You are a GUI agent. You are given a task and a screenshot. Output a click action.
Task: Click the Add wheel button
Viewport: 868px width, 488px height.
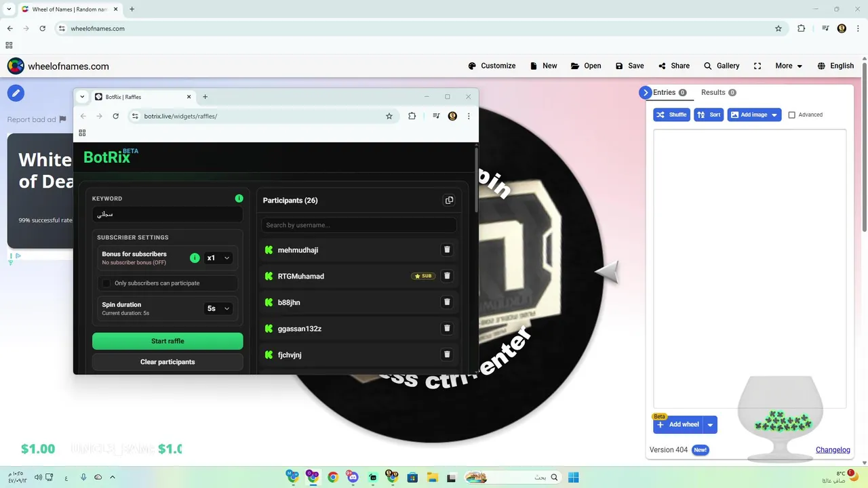pos(678,425)
